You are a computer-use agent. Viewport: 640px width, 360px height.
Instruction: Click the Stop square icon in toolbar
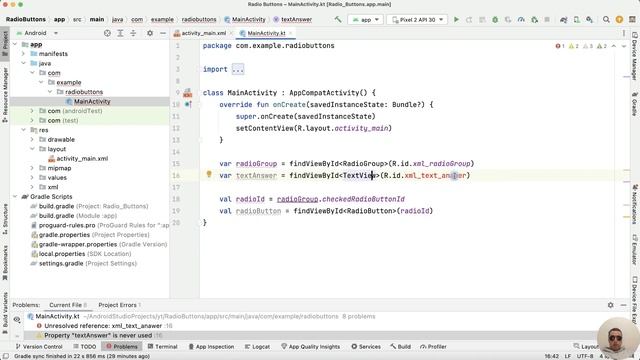coord(547,20)
